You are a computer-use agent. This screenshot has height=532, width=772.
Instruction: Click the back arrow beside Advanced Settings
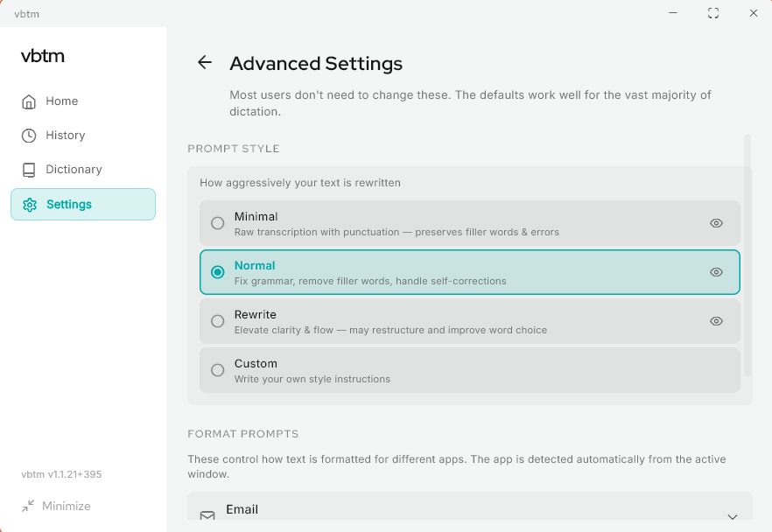204,62
